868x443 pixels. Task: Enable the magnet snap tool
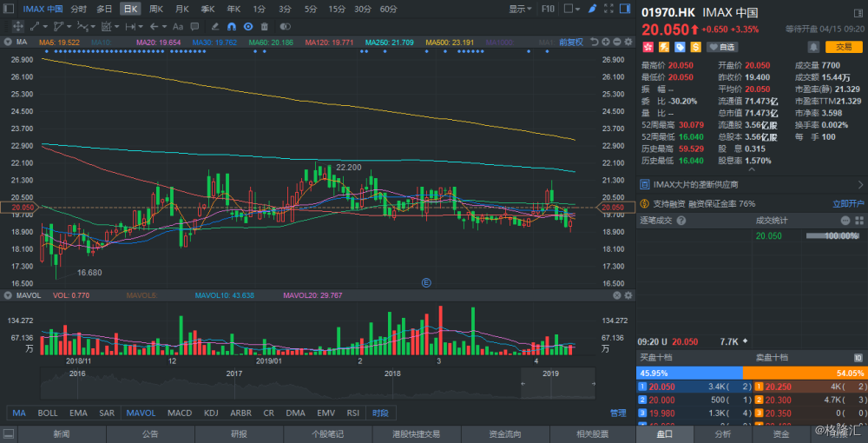pos(233,26)
